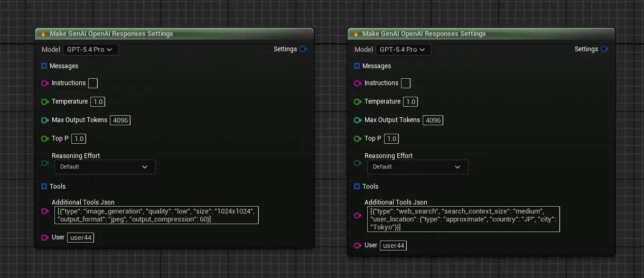Click the Top P 1.0 field on left node
Screen dimensions: 644x278
pos(79,138)
